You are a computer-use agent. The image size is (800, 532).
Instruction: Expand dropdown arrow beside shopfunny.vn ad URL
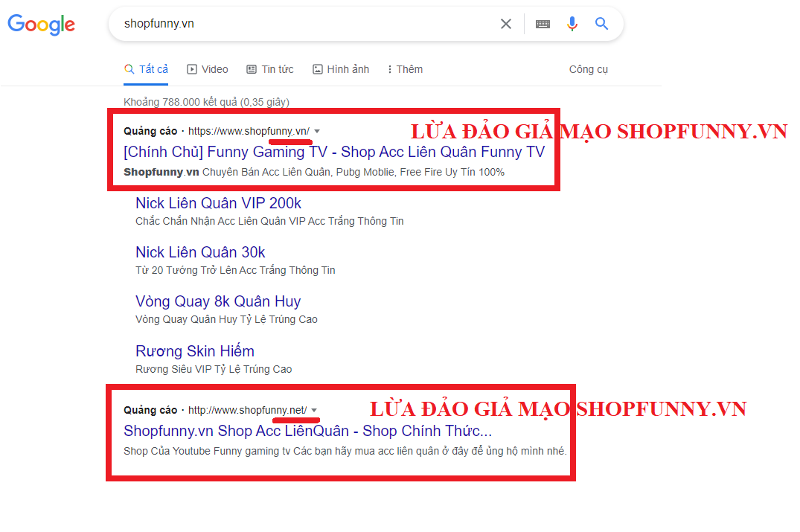point(317,131)
